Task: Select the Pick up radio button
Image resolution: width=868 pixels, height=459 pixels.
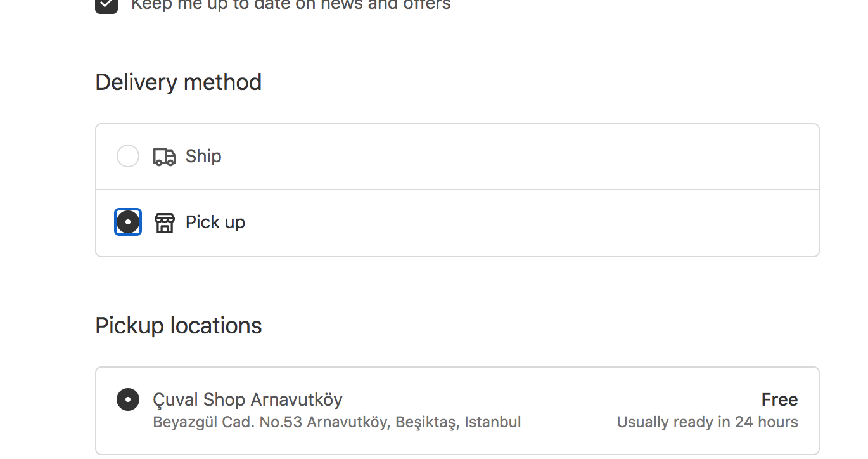Action: pos(128,222)
